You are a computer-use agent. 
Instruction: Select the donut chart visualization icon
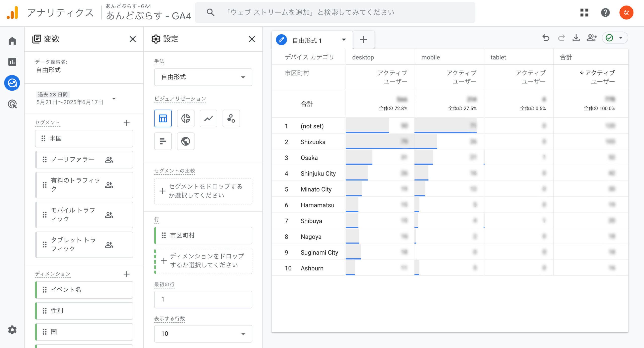[186, 118]
